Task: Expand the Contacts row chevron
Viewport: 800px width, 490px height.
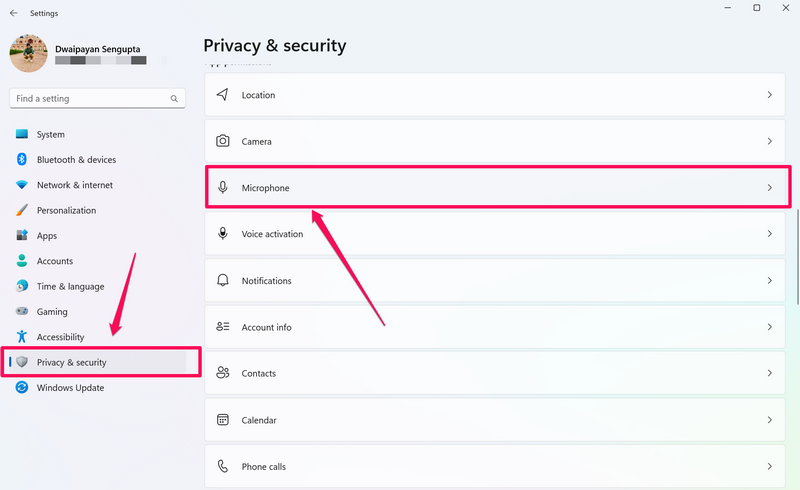Action: tap(769, 373)
